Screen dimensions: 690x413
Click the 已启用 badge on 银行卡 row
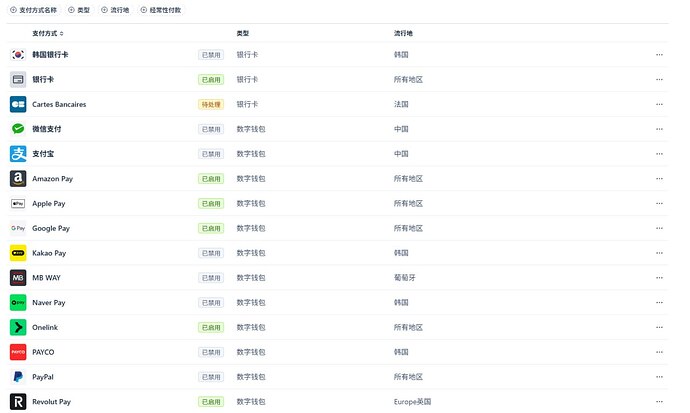point(211,80)
